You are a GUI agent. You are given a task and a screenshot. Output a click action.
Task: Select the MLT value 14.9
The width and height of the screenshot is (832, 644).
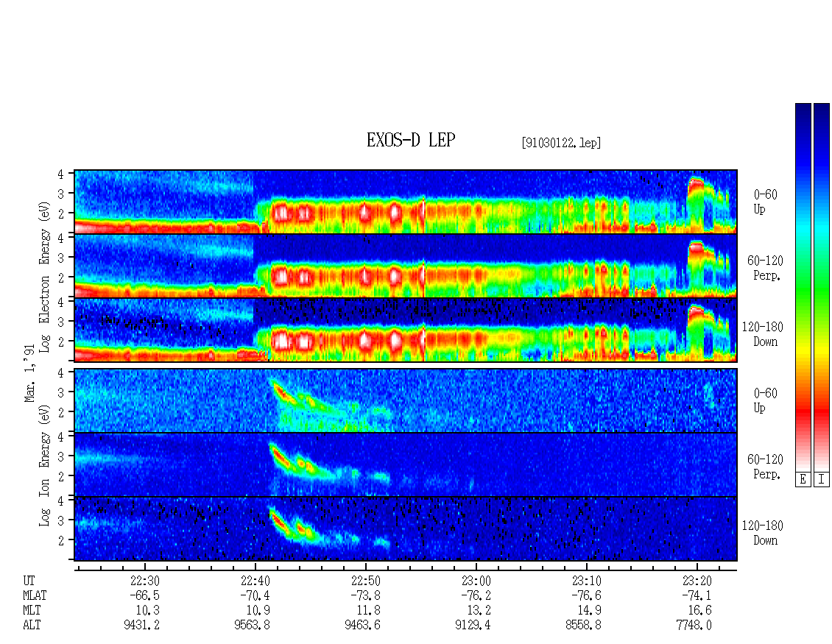[x=590, y=611]
